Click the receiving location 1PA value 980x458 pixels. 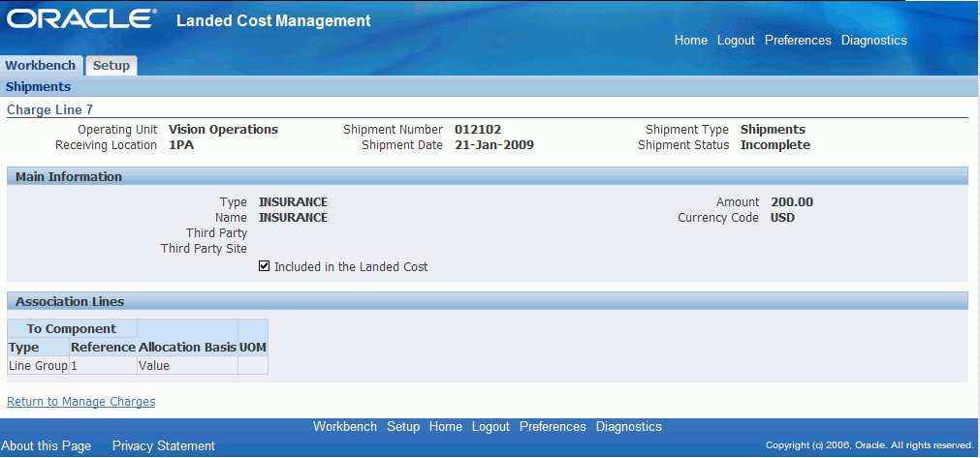181,145
